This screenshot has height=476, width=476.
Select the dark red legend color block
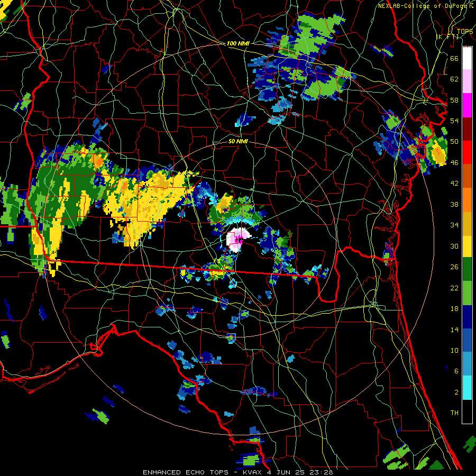point(467,129)
